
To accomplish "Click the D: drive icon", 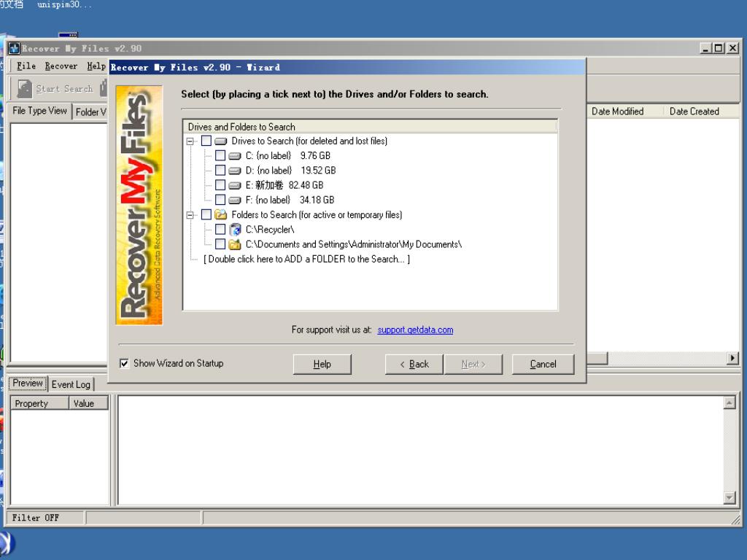I will (235, 171).
